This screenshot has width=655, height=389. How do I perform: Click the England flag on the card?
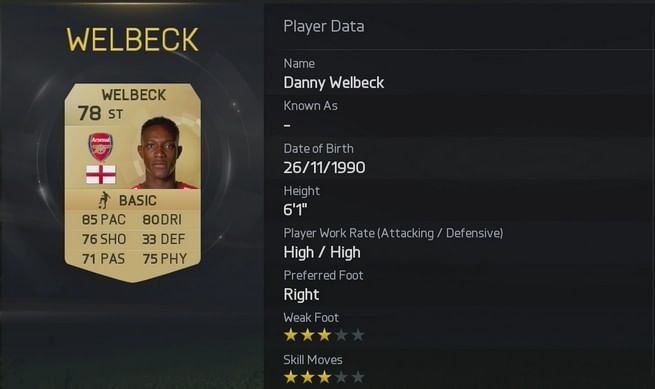pyautogui.click(x=101, y=174)
